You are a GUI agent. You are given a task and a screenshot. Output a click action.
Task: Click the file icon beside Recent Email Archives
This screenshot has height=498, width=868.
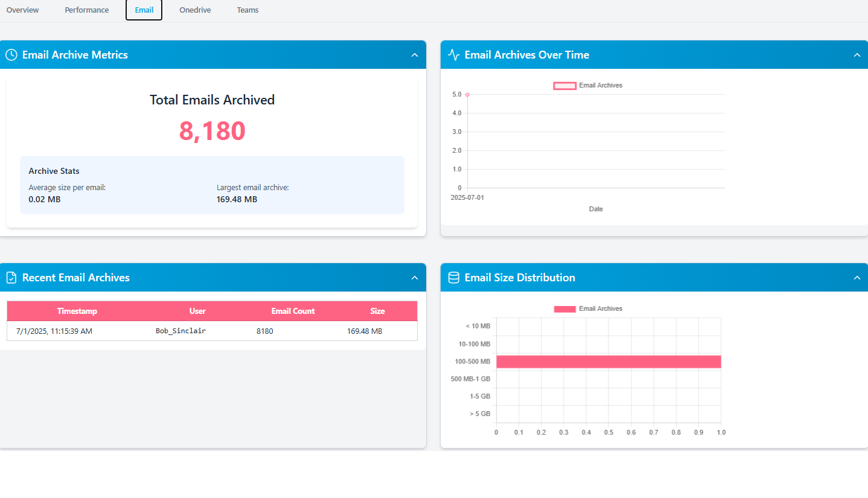pyautogui.click(x=11, y=278)
